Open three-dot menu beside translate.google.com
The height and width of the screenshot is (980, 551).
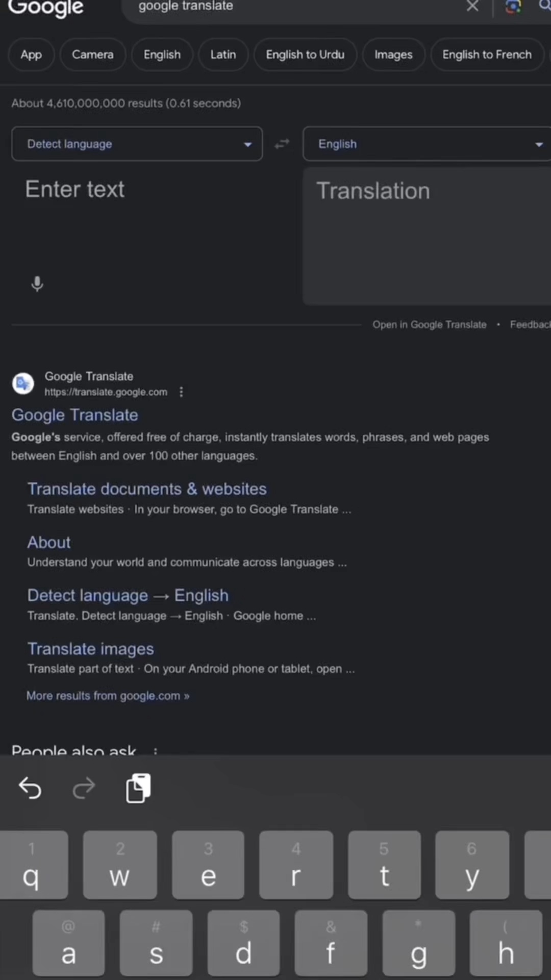[181, 392]
